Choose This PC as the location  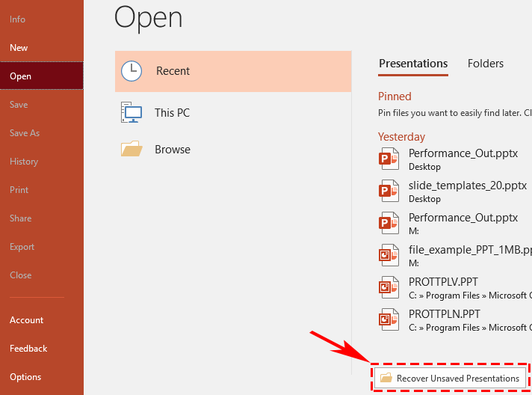pos(172,113)
